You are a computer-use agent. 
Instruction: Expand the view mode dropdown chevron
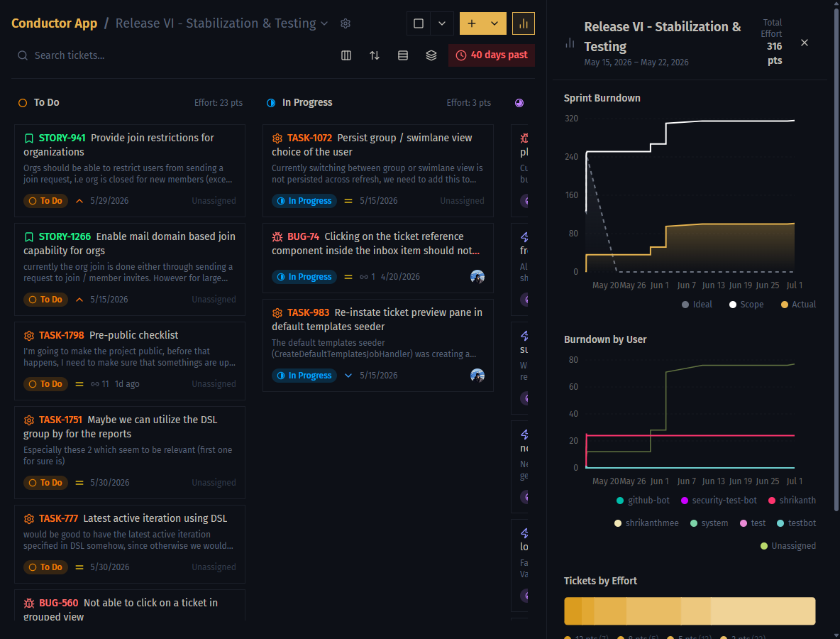click(x=442, y=23)
